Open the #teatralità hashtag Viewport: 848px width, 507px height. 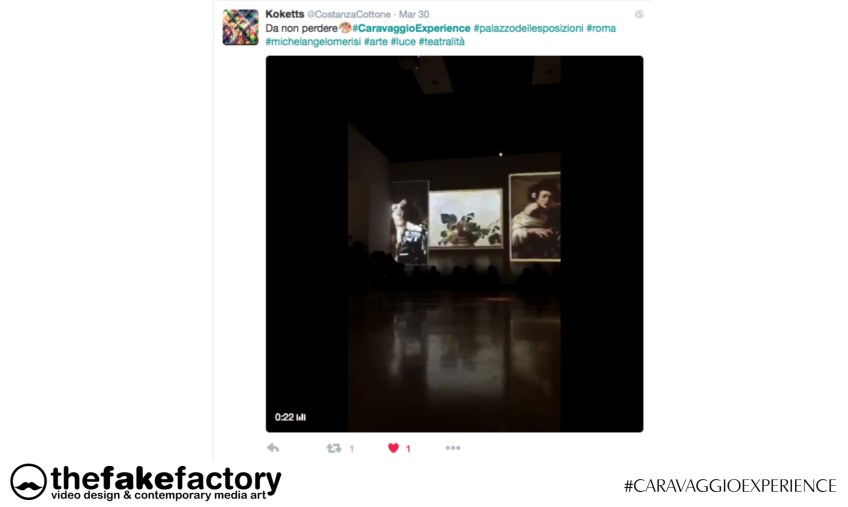(x=442, y=42)
